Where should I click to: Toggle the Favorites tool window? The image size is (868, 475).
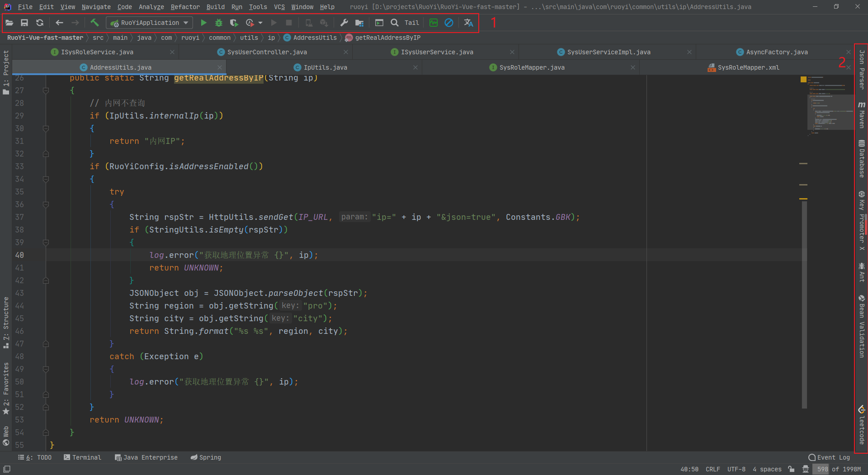coord(6,389)
